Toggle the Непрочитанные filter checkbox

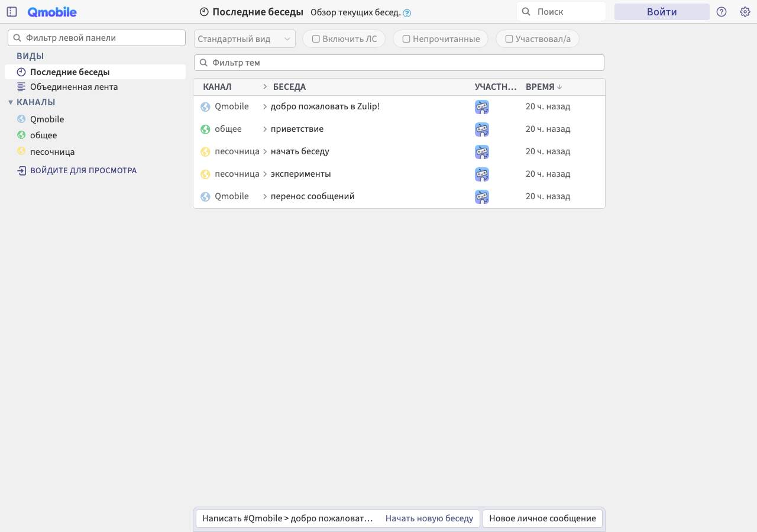pos(406,39)
